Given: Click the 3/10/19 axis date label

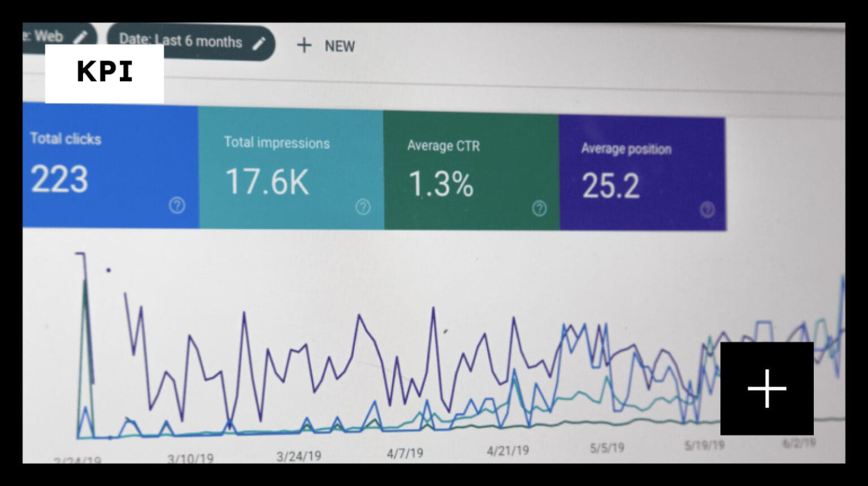Looking at the screenshot, I should click(190, 458).
